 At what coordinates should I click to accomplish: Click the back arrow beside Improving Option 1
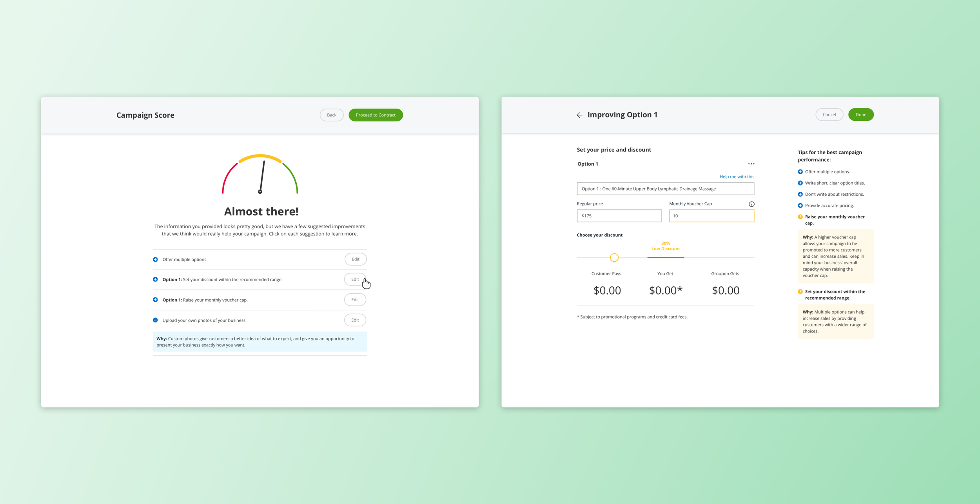(x=579, y=115)
